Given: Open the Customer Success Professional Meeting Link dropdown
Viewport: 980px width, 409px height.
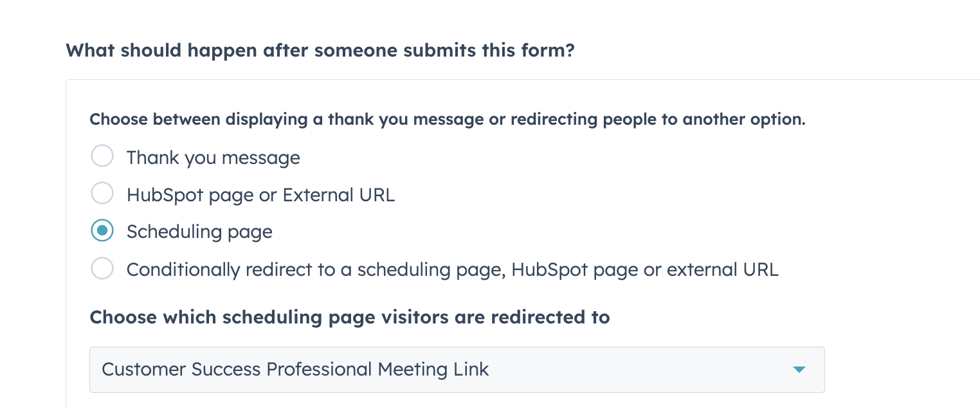Looking at the screenshot, I should click(x=457, y=370).
